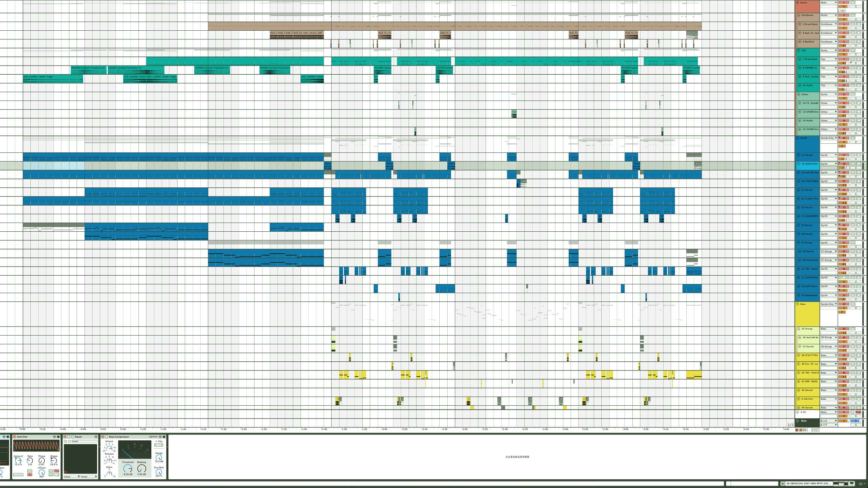Fold the Dums group track
The width and height of the screenshot is (868, 488).
click(797, 3)
